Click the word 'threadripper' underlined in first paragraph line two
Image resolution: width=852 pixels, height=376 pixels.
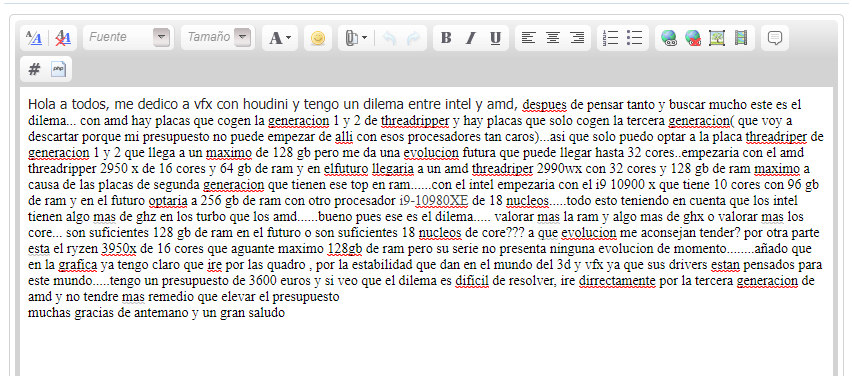(416, 121)
